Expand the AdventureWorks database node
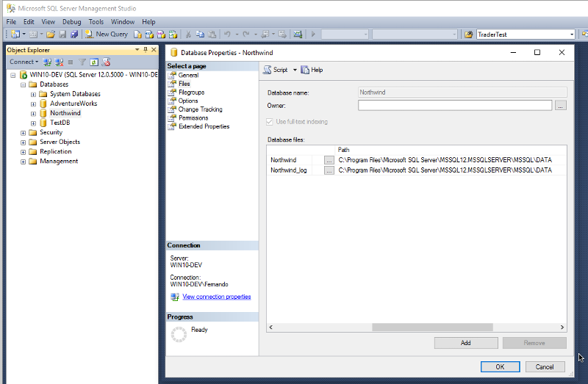Screen dimensions: 588x384 pos(33,104)
